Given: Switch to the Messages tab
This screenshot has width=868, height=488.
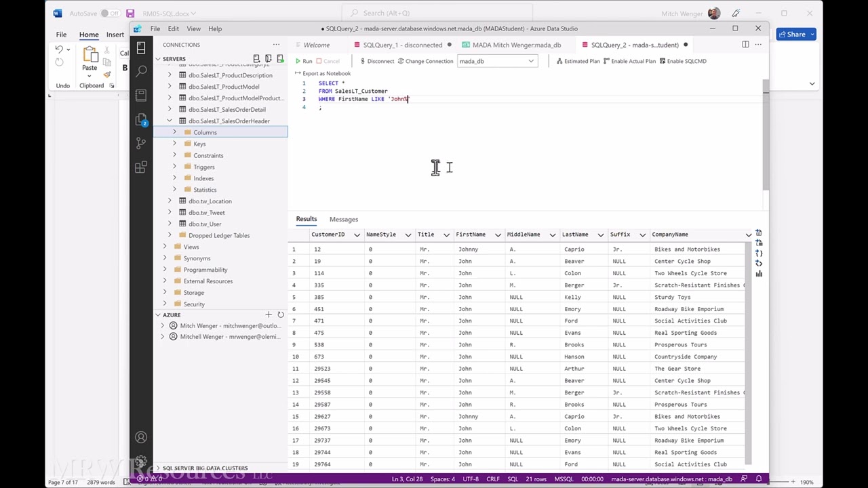Looking at the screenshot, I should [x=344, y=220].
